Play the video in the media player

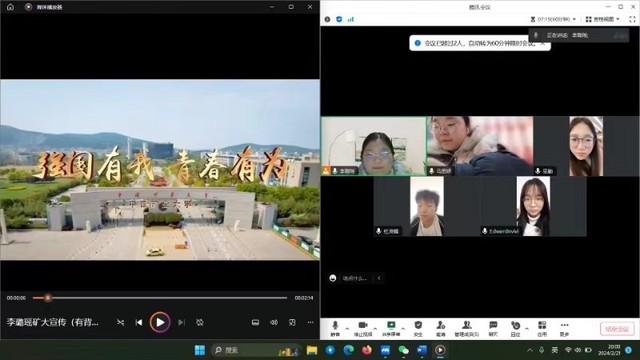click(160, 322)
